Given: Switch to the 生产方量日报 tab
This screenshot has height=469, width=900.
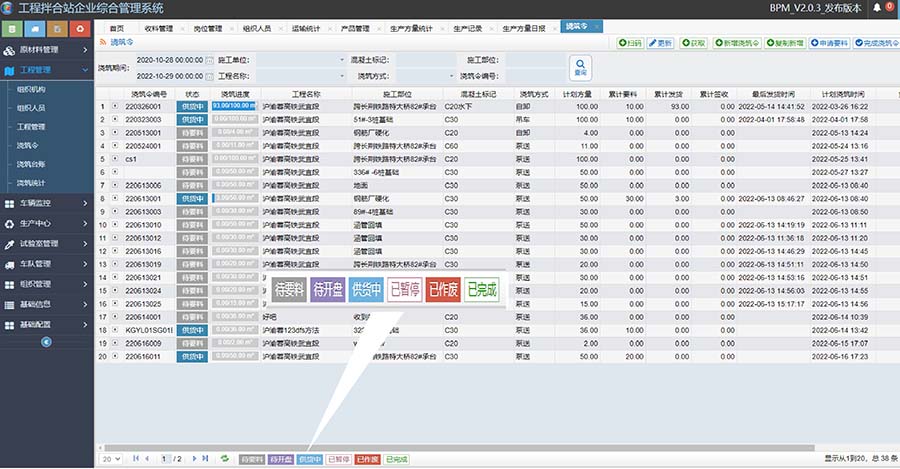Looking at the screenshot, I should click(524, 28).
